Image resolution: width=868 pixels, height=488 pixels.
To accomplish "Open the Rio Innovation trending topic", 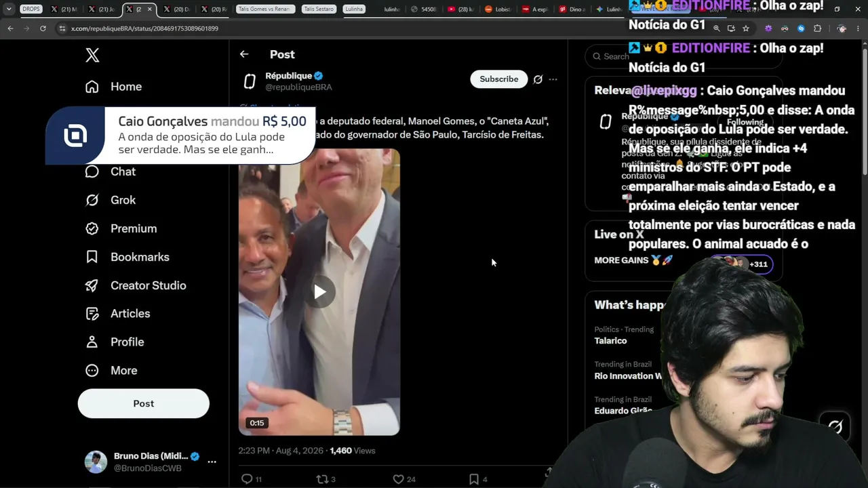I will point(627,376).
